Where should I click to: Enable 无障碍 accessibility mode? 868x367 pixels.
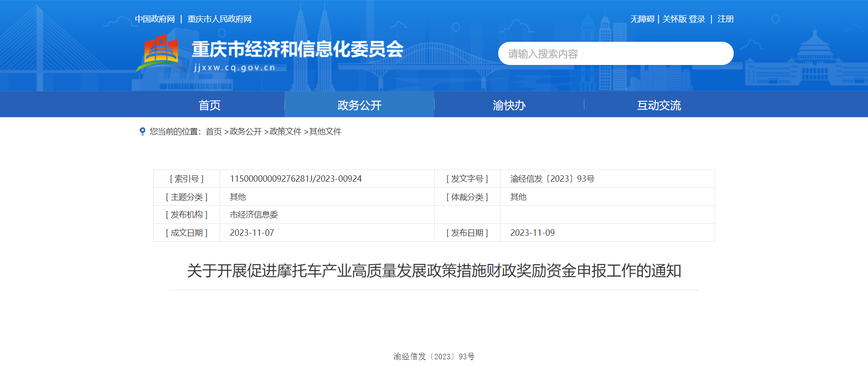(642, 19)
